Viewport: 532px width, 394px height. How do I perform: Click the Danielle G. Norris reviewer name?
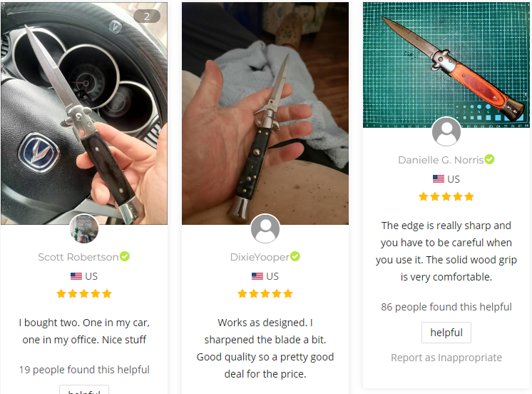pyautogui.click(x=441, y=160)
